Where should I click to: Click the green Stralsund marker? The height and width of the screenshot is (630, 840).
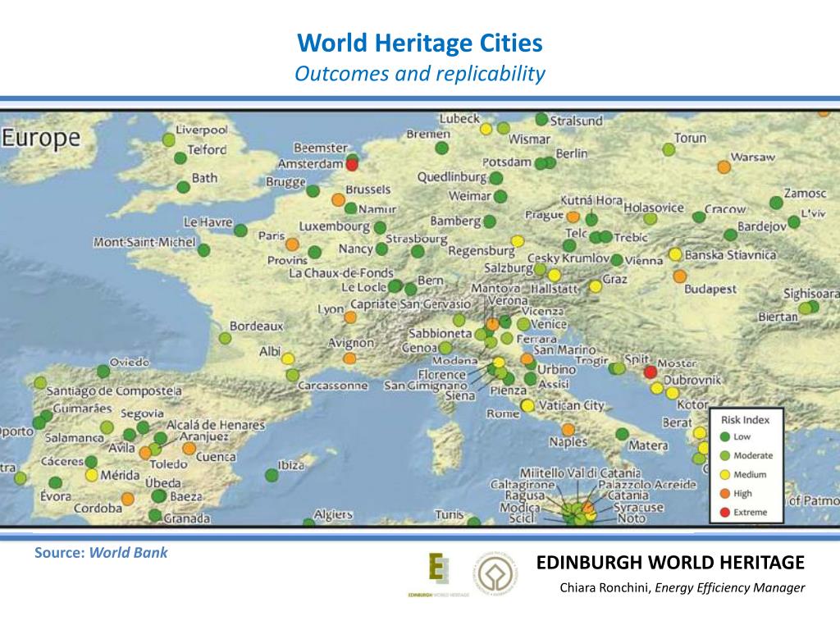click(541, 119)
